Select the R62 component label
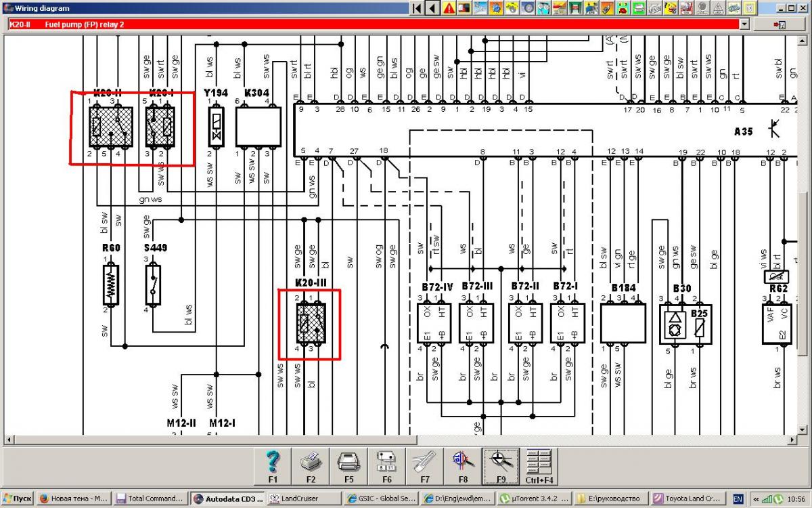This screenshot has width=812, height=508. 779,288
